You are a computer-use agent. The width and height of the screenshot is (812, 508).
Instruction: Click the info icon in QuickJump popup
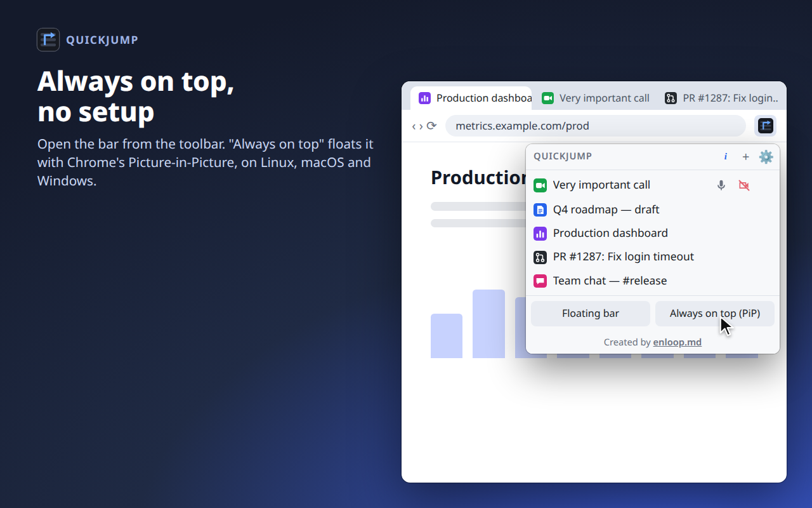point(726,157)
